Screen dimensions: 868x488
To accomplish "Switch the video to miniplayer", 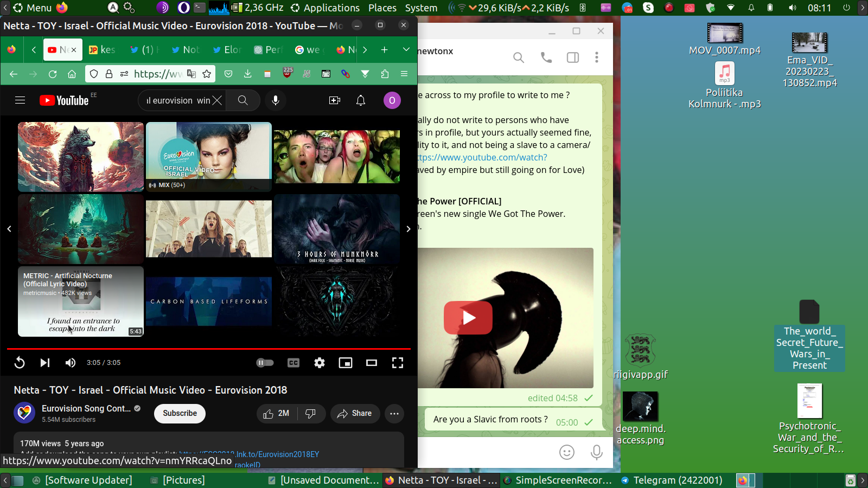I will click(346, 363).
